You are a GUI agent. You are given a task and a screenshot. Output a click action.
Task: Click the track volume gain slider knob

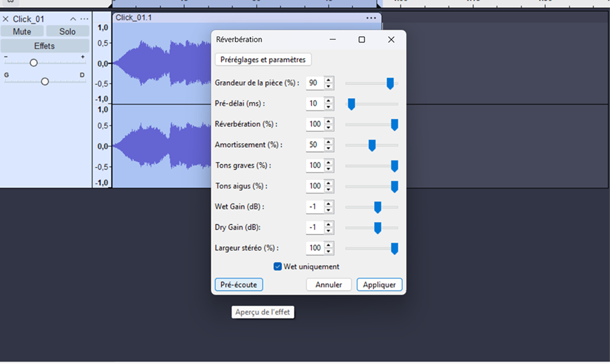(34, 63)
